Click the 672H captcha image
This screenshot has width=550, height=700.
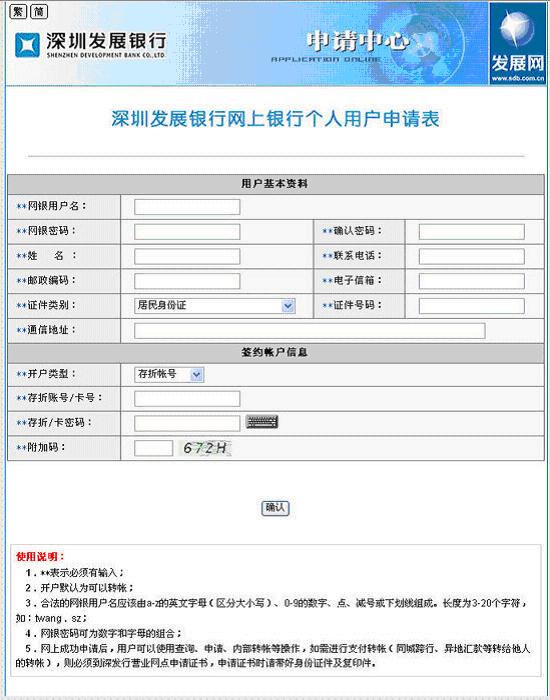(206, 448)
